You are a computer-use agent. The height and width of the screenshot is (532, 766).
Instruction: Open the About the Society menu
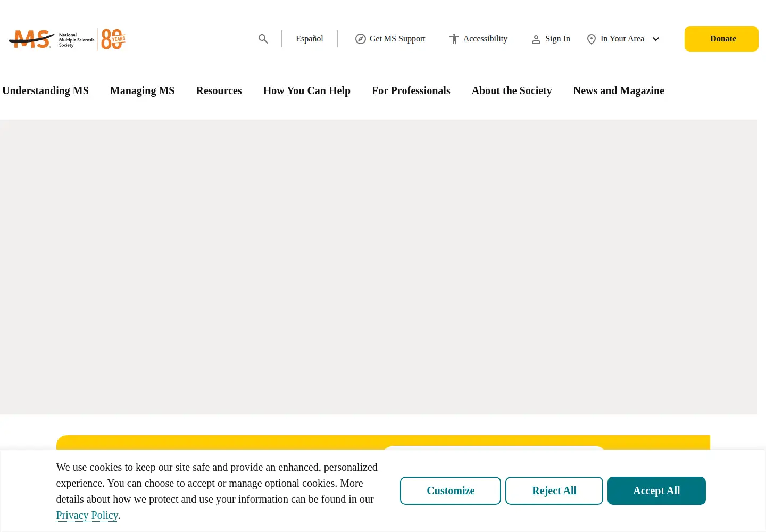tap(512, 90)
